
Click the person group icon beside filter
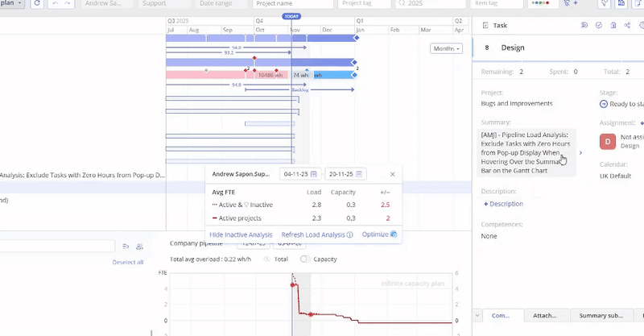tap(139, 247)
